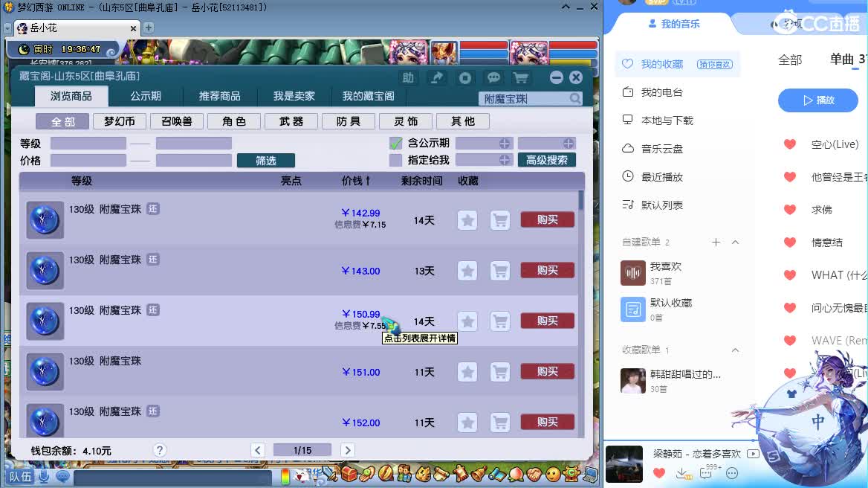Image resolution: width=868 pixels, height=488 pixels.
Task: Unlike the song 空心(Live) heart
Action: [x=790, y=144]
